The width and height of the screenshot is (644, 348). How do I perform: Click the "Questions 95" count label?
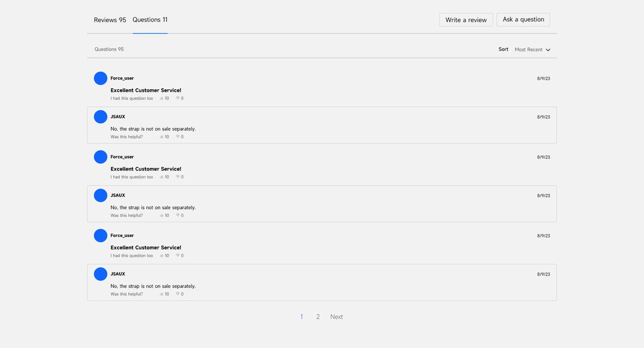[109, 49]
